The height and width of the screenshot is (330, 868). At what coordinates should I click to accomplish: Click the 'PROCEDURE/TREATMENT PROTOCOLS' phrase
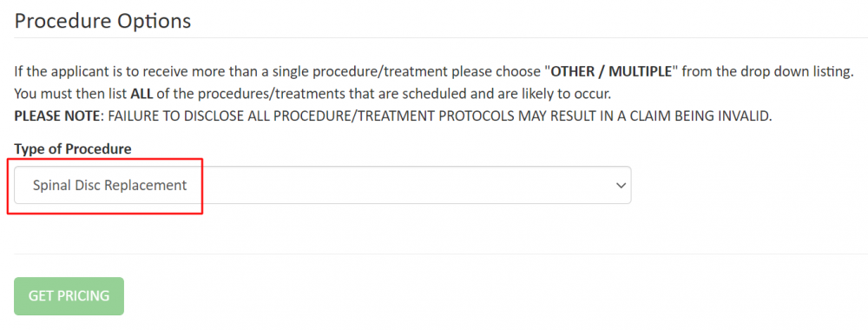[x=365, y=116]
